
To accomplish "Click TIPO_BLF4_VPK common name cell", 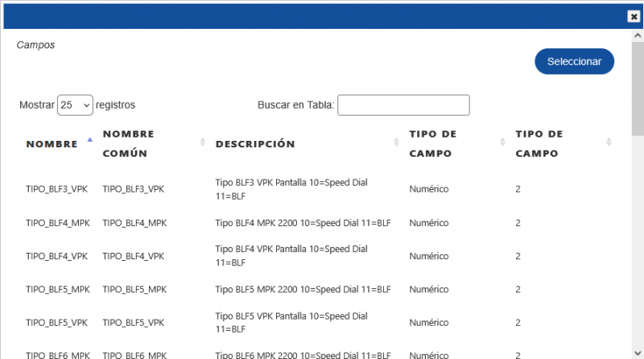I will click(134, 256).
